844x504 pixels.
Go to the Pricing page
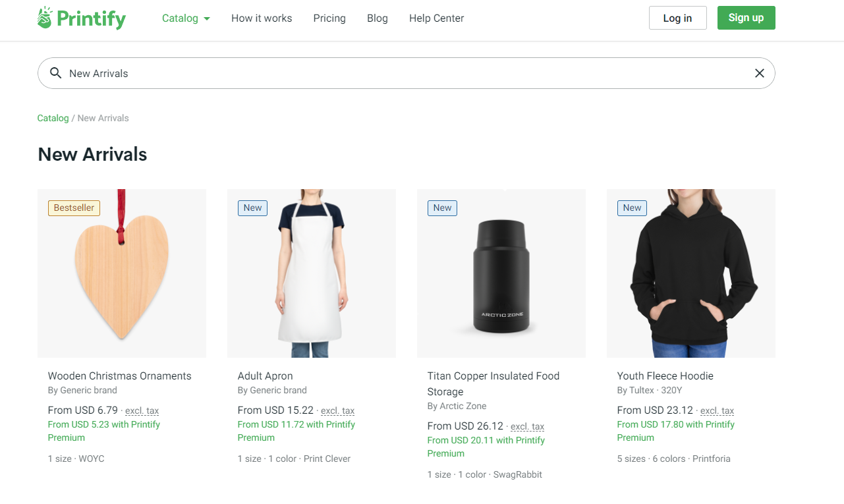click(329, 18)
